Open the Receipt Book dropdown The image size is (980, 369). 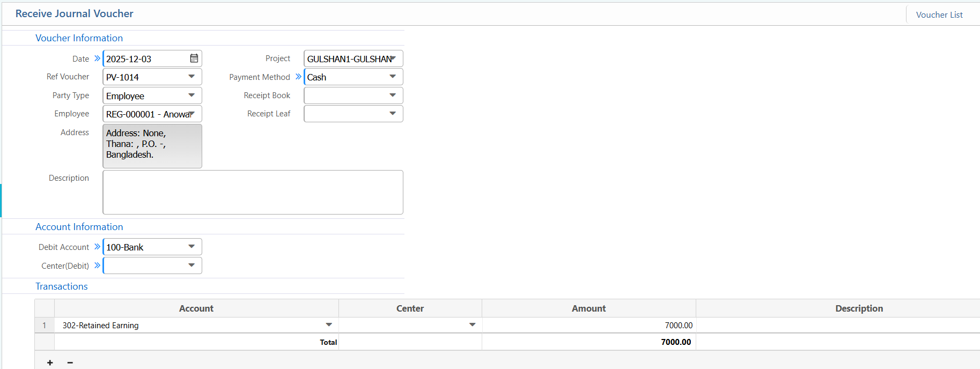[393, 95]
